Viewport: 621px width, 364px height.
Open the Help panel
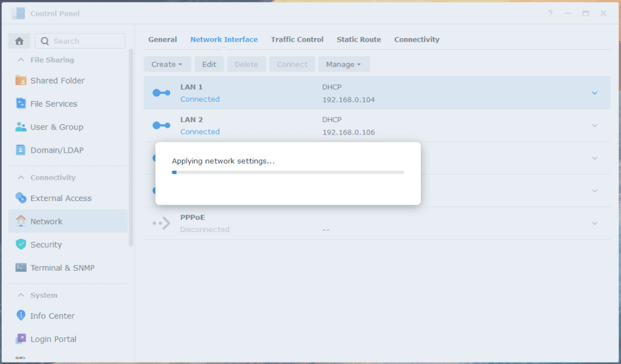(550, 13)
